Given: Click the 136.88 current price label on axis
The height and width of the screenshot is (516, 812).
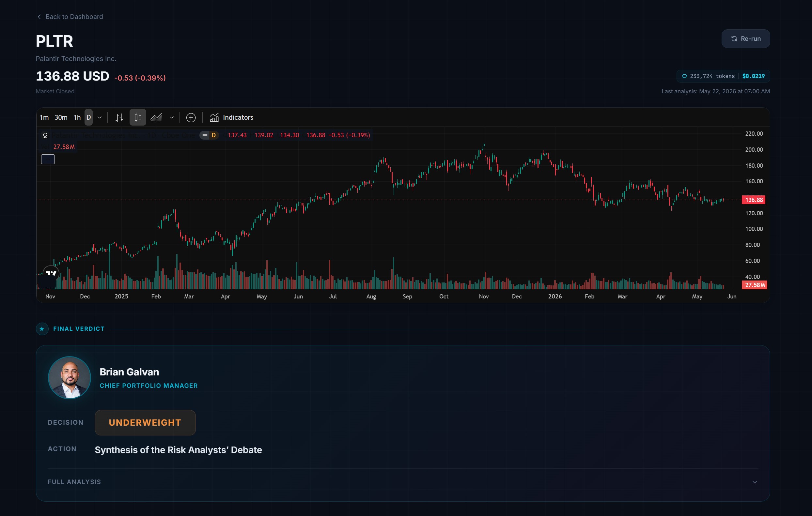Looking at the screenshot, I should 754,200.
